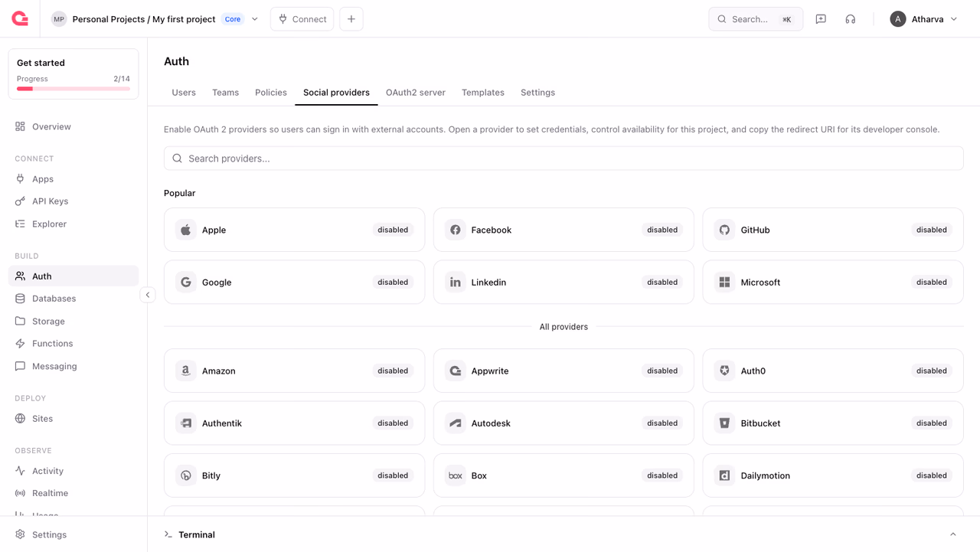980x552 pixels.
Task: Click the Amazon provider icon
Action: (186, 371)
